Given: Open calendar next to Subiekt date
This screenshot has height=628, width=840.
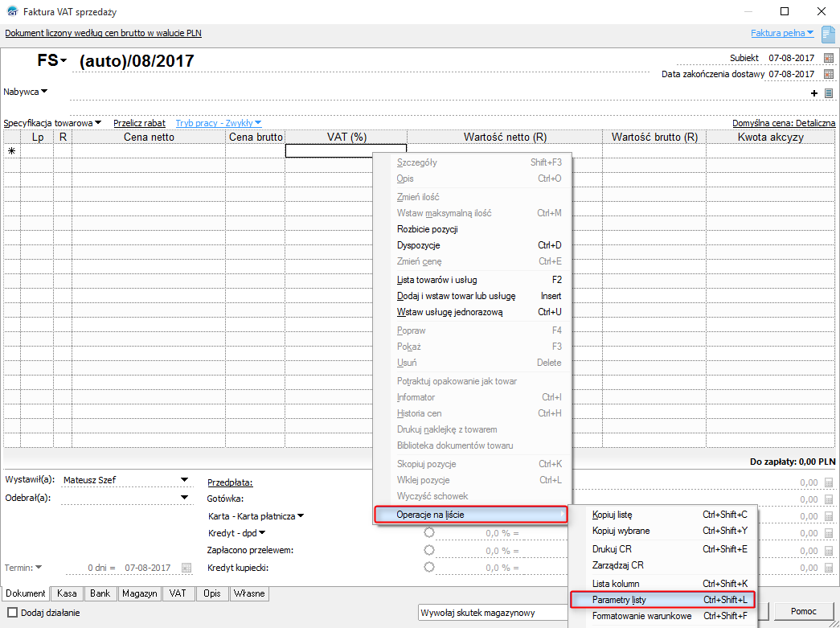Looking at the screenshot, I should [x=829, y=58].
